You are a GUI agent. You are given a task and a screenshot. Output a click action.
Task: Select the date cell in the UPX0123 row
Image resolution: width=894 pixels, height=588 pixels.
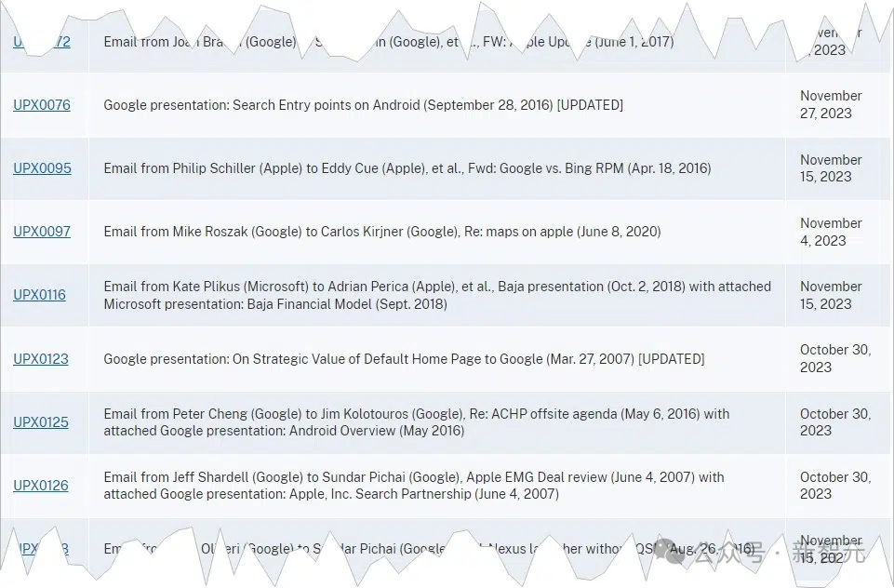[834, 358]
